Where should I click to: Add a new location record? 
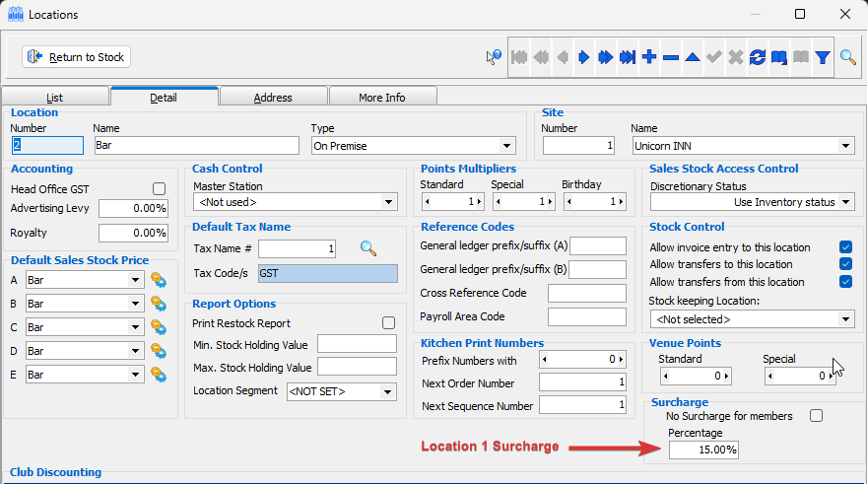[x=649, y=57]
